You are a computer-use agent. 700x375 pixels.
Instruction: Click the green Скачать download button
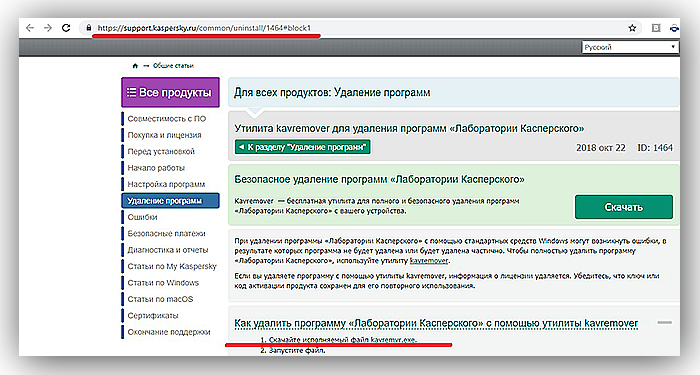[x=624, y=207]
